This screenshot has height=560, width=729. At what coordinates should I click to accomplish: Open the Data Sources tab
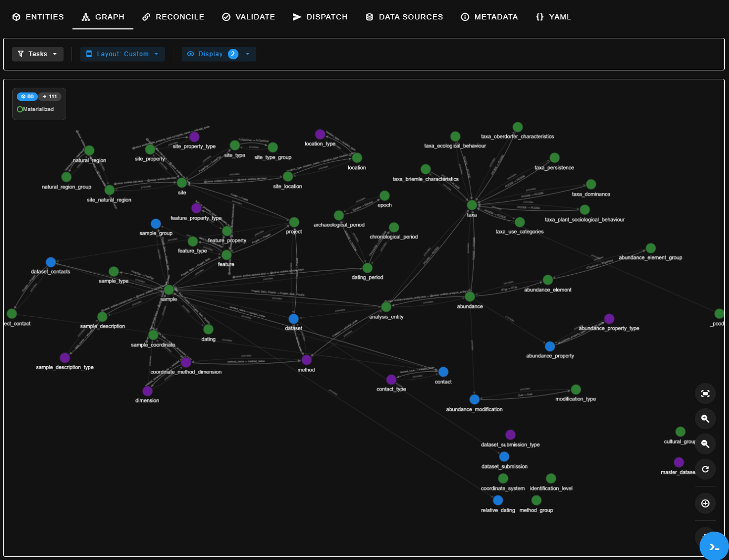(x=404, y=17)
